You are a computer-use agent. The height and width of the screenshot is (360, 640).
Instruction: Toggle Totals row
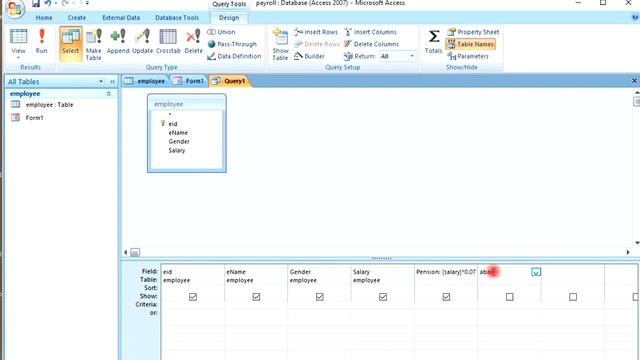click(433, 42)
